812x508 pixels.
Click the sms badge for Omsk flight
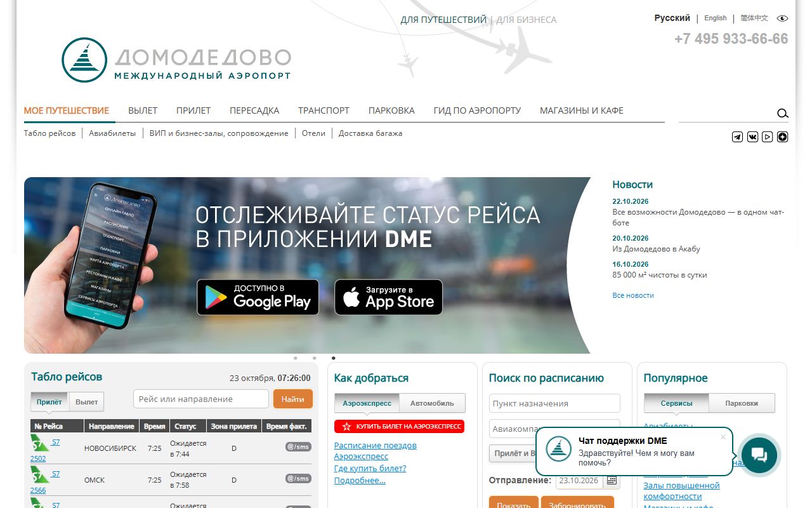[298, 479]
